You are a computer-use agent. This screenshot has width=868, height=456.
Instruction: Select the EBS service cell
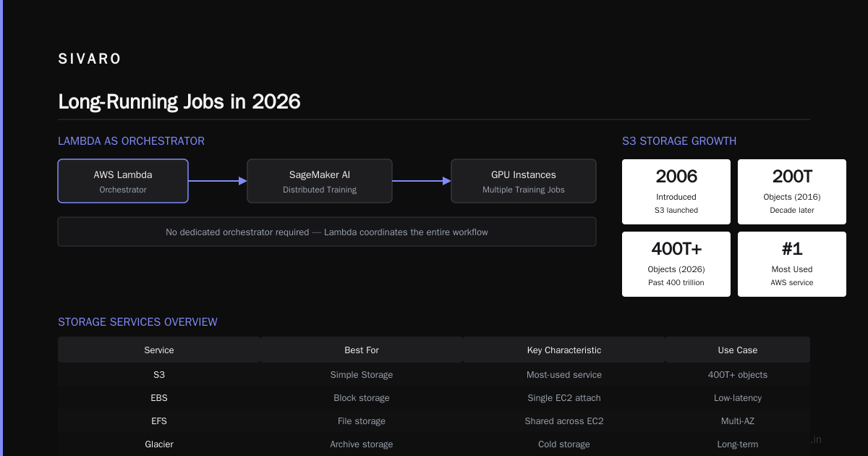click(159, 398)
